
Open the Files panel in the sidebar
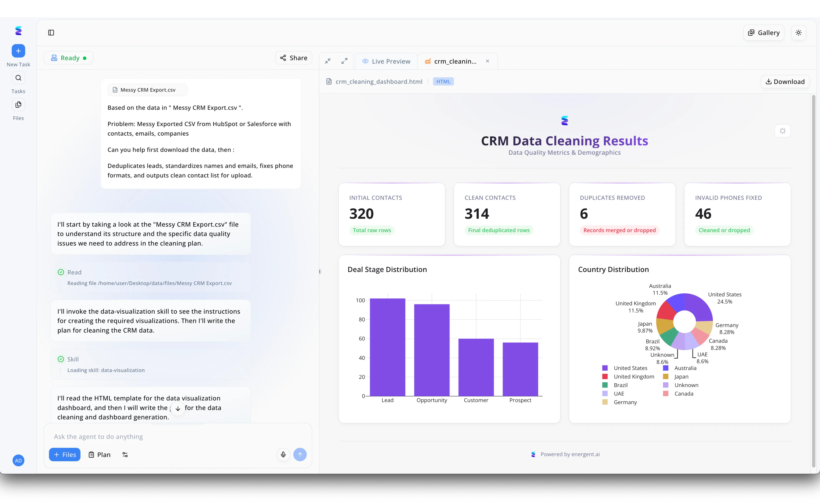[x=18, y=104]
